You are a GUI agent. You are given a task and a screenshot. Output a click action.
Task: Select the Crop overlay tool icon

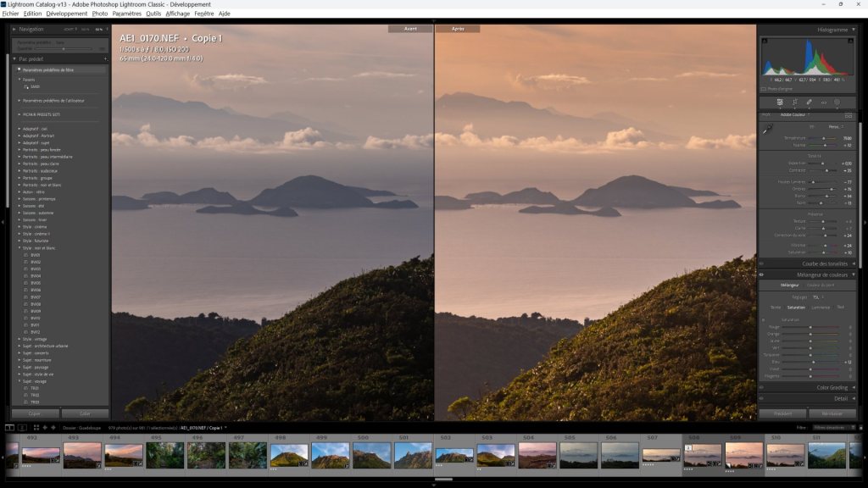click(794, 103)
